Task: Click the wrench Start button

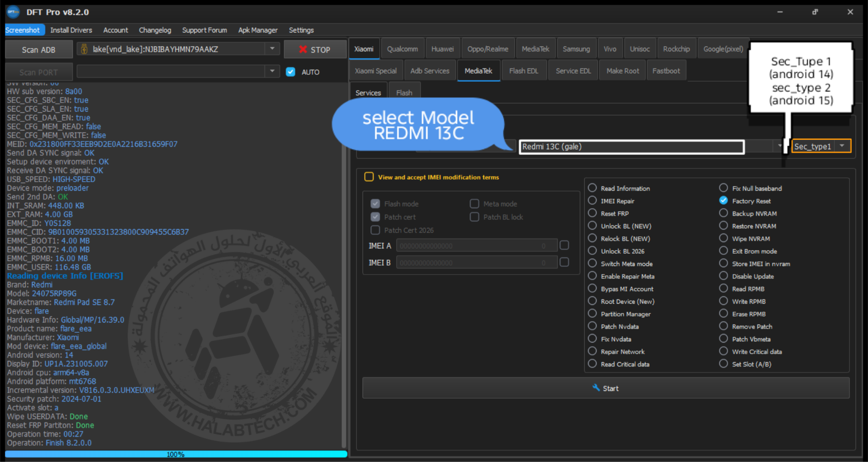Action: pos(606,388)
